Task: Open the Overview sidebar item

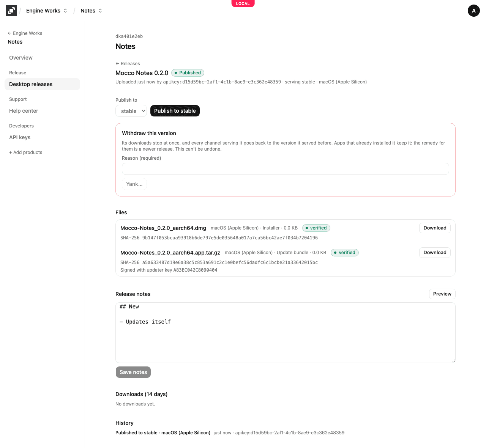Action: coord(21,58)
